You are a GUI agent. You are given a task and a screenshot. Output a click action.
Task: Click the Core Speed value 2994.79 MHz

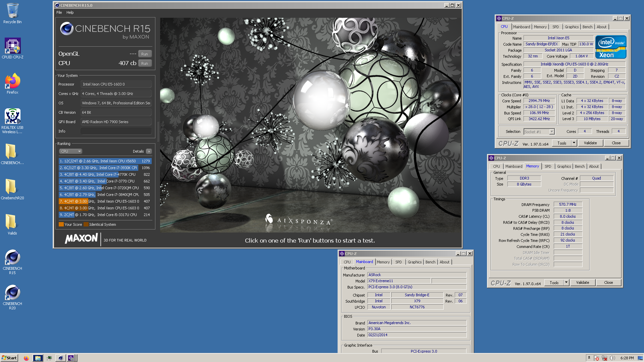(x=539, y=101)
